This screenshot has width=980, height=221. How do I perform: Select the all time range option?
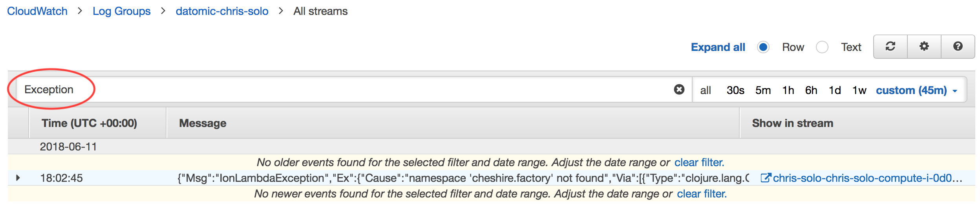pyautogui.click(x=706, y=90)
